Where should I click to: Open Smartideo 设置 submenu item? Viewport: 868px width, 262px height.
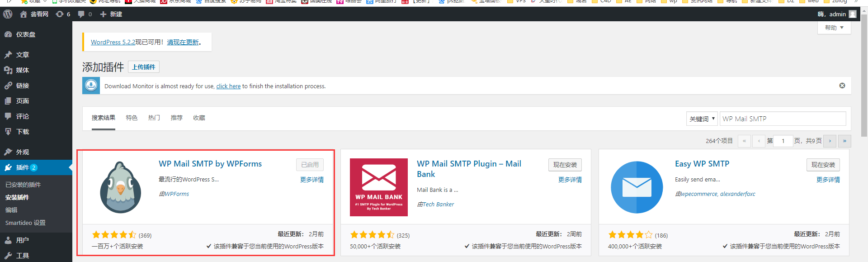click(x=25, y=223)
